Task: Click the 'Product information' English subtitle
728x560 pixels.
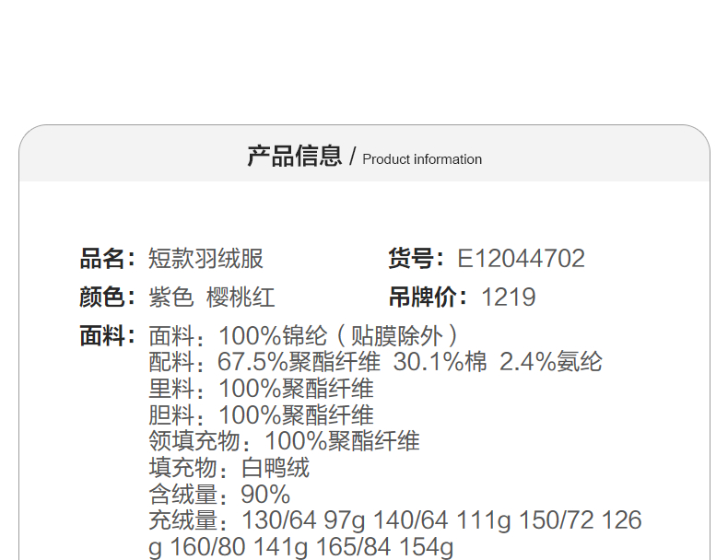Action: (422, 159)
